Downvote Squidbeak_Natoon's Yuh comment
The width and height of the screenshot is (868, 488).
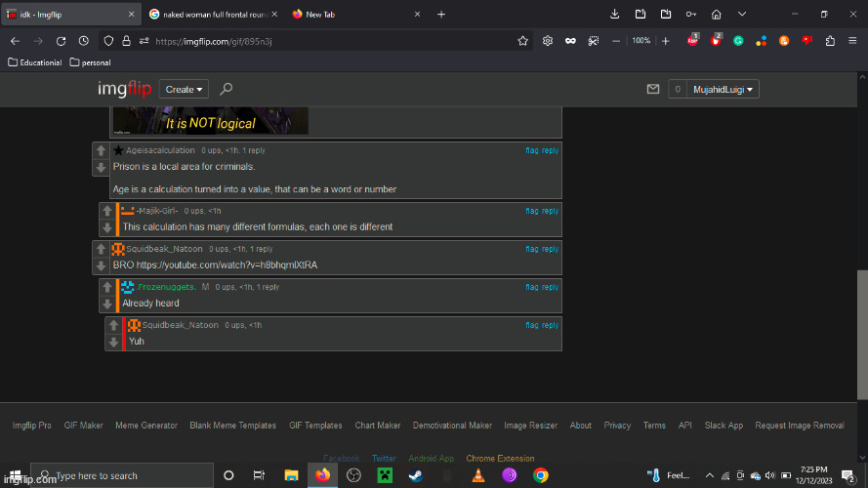[114, 342]
